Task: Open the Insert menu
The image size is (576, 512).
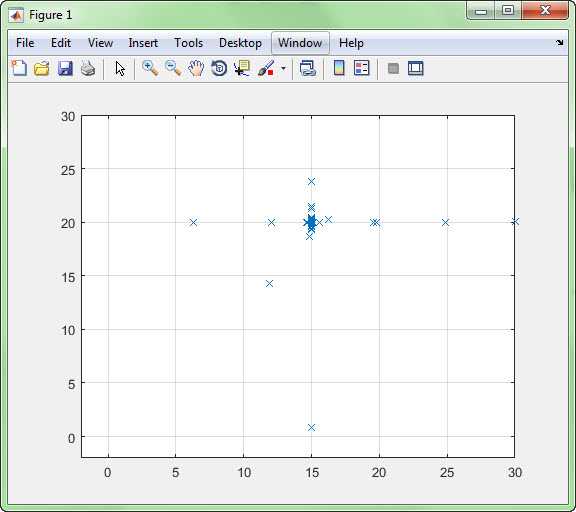Action: 143,43
